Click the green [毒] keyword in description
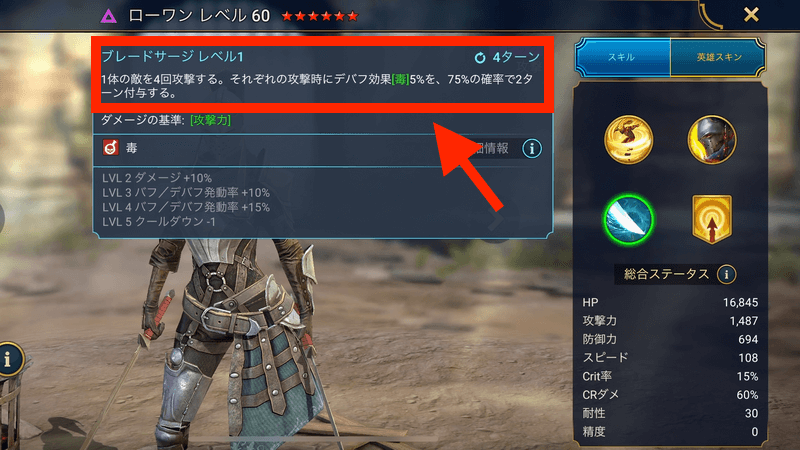 tap(401, 80)
